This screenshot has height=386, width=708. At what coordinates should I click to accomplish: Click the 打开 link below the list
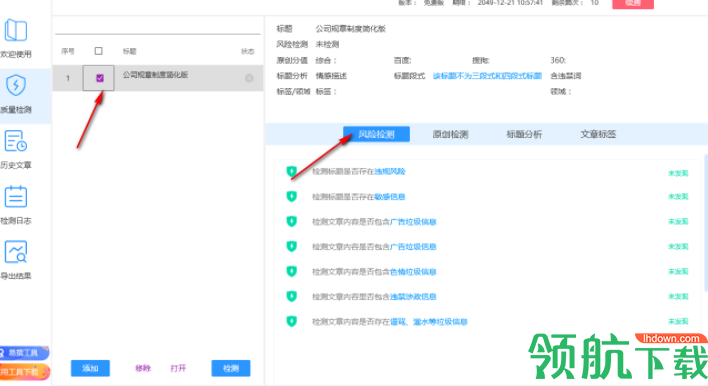tap(178, 368)
